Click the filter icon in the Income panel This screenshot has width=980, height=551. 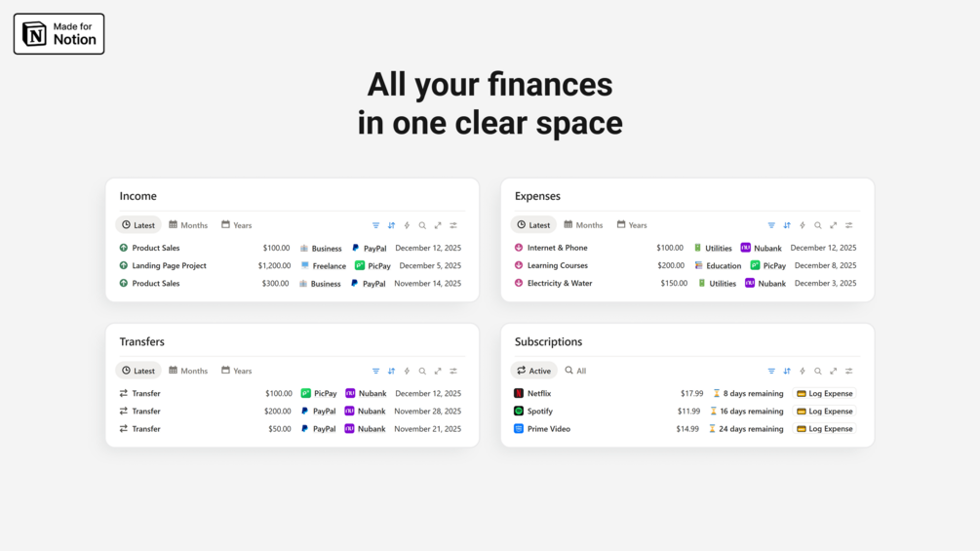(376, 225)
